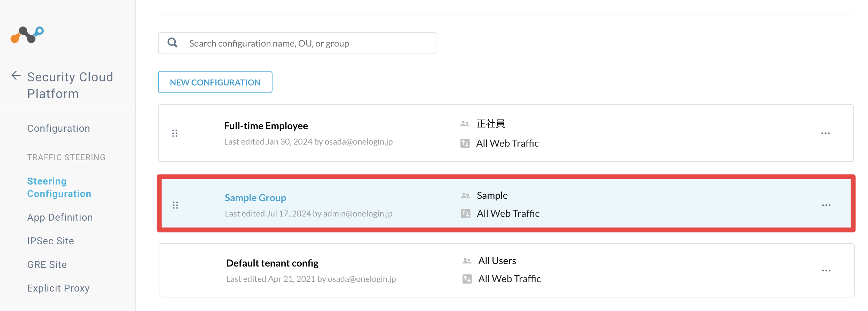Open the Full-time Employee configuration

(x=266, y=126)
